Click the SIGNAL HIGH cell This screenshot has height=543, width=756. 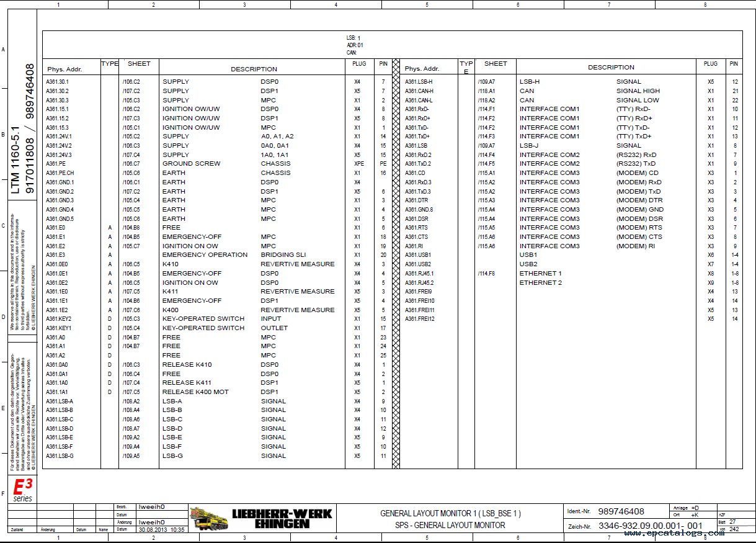coord(638,91)
